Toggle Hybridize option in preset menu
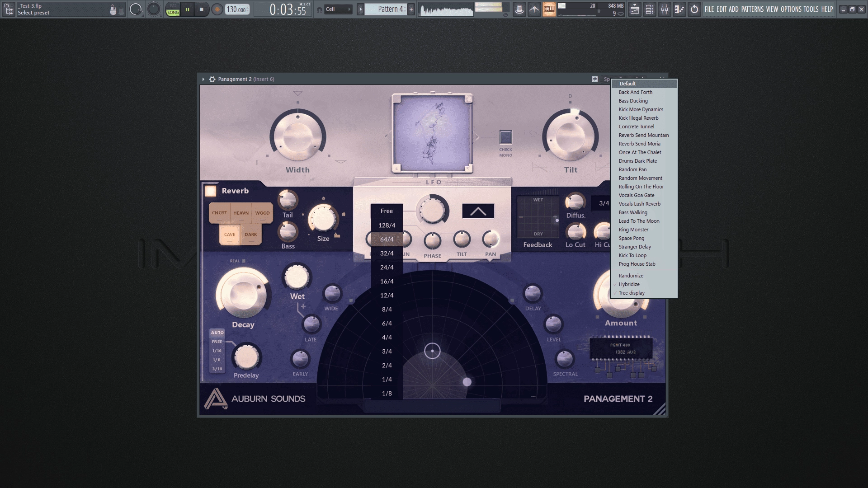This screenshot has height=488, width=868. point(644,284)
